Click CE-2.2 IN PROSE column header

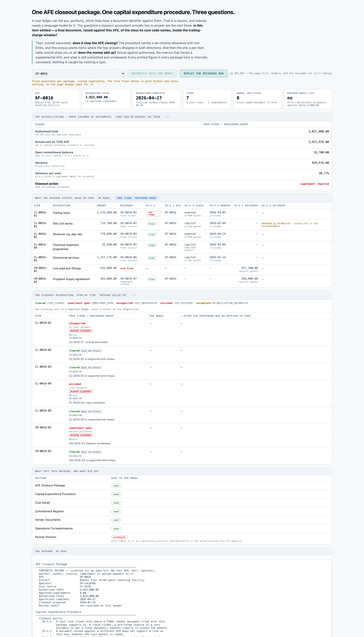[273, 206]
